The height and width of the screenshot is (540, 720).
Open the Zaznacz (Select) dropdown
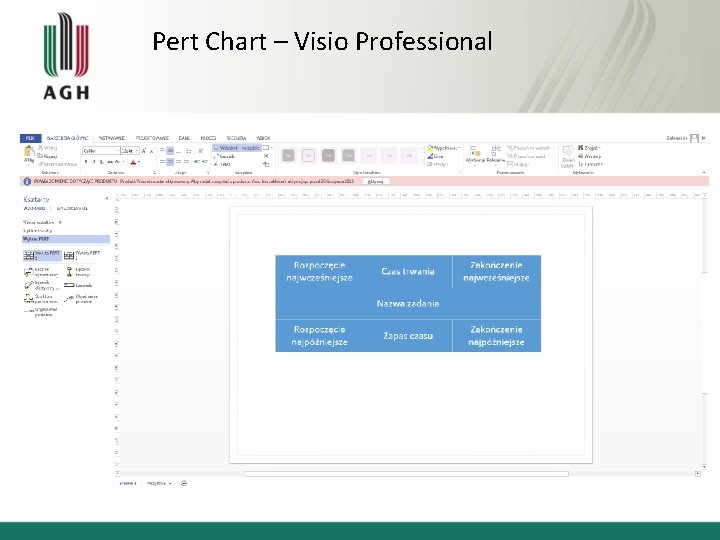591,164
